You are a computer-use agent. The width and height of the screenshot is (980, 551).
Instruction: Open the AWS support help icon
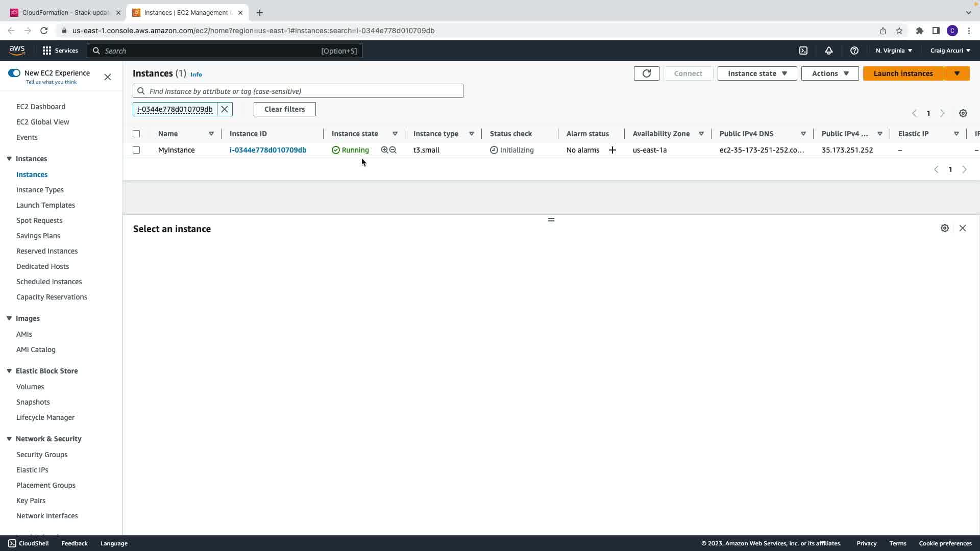coord(854,51)
